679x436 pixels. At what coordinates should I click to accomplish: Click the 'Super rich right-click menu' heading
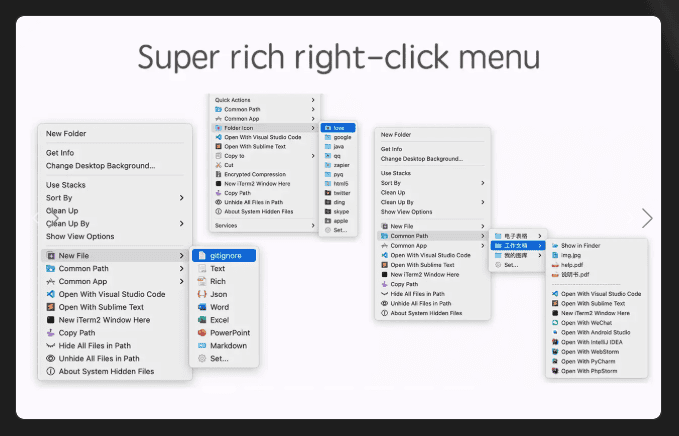(339, 57)
